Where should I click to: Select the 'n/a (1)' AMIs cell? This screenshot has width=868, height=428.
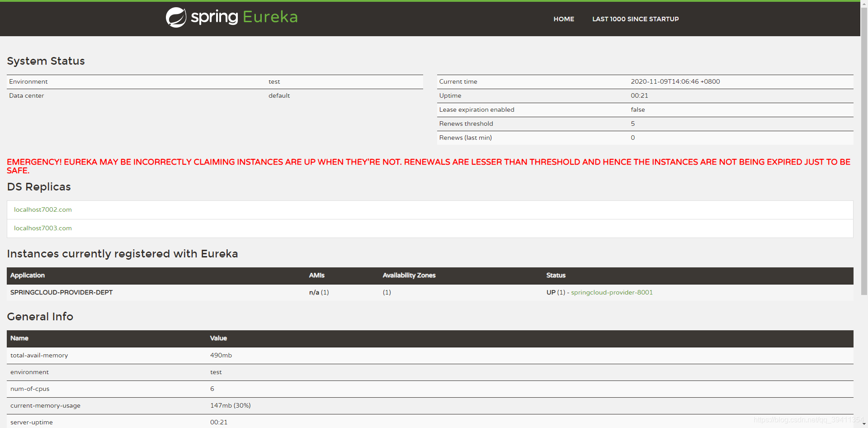point(319,292)
